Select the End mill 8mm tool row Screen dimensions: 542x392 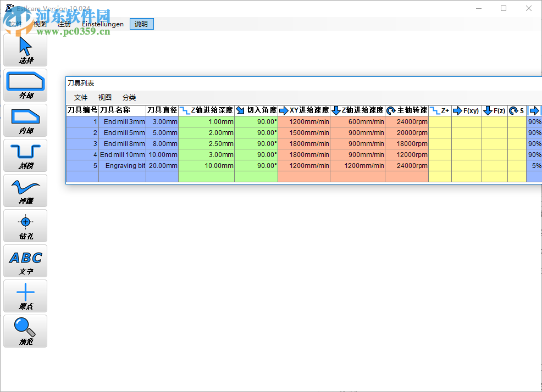(x=122, y=143)
